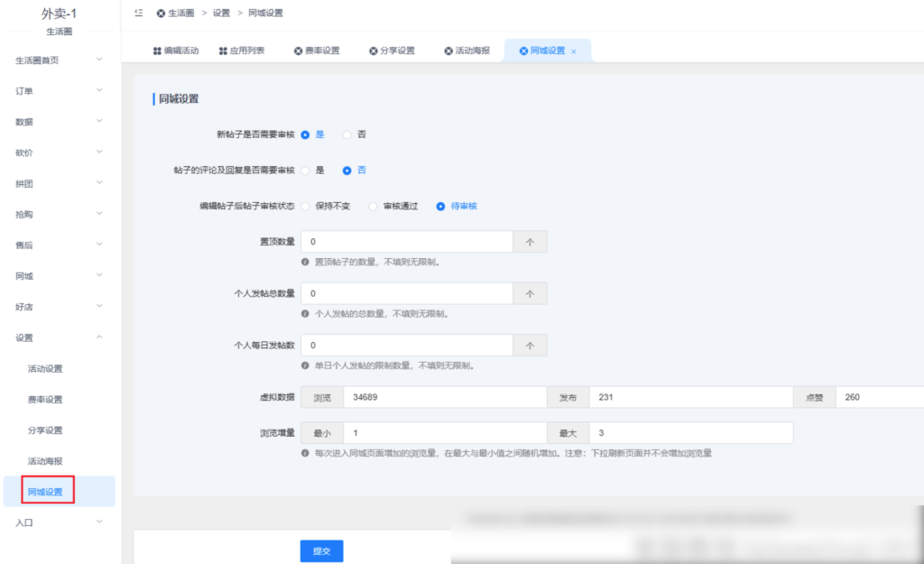Expand the 订单 menu in the sidebar
Image resolution: width=924 pixels, height=564 pixels.
click(x=59, y=90)
